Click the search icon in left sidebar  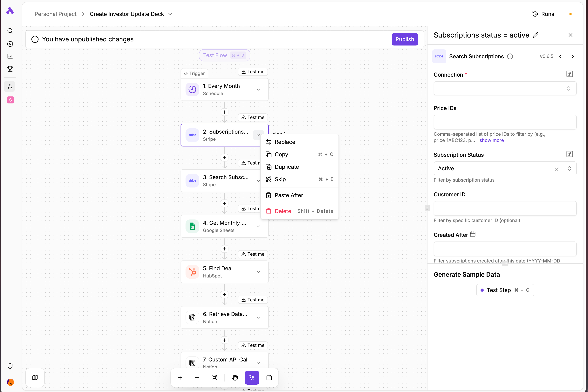pos(10,31)
